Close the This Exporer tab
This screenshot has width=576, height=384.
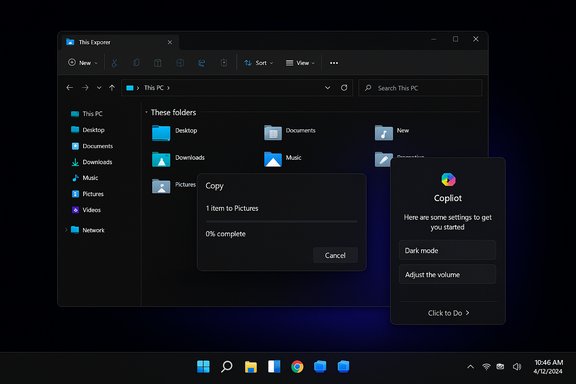[x=170, y=42]
